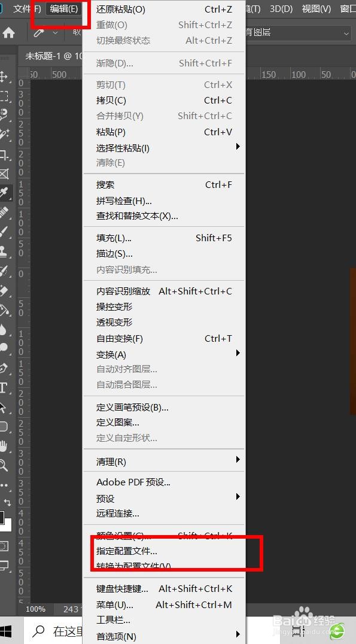Select the Move tool
356x644 pixels.
4,77
